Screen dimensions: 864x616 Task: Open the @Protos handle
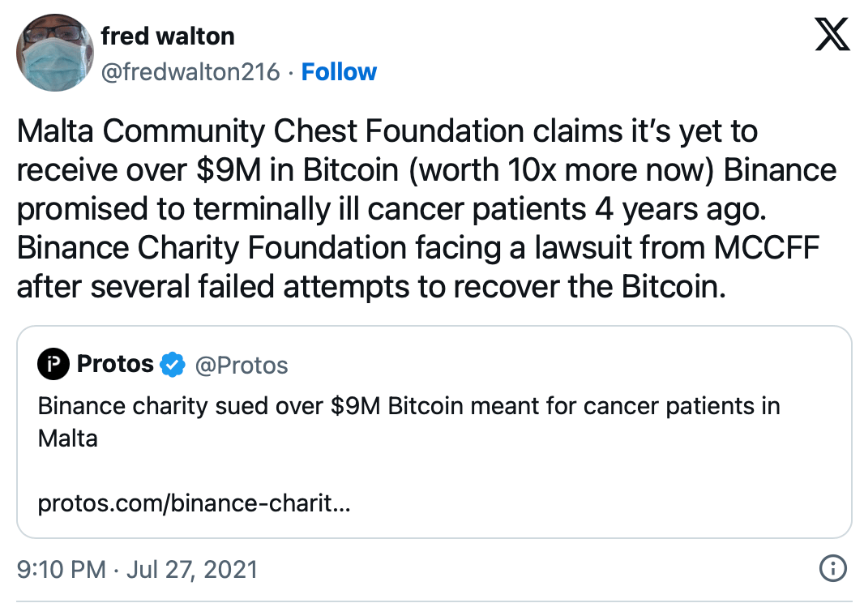(x=242, y=366)
